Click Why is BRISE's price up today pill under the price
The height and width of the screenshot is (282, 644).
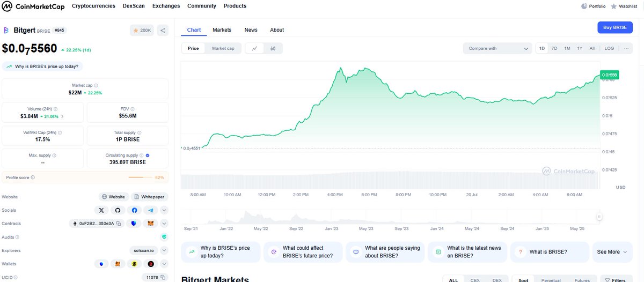pyautogui.click(x=42, y=66)
